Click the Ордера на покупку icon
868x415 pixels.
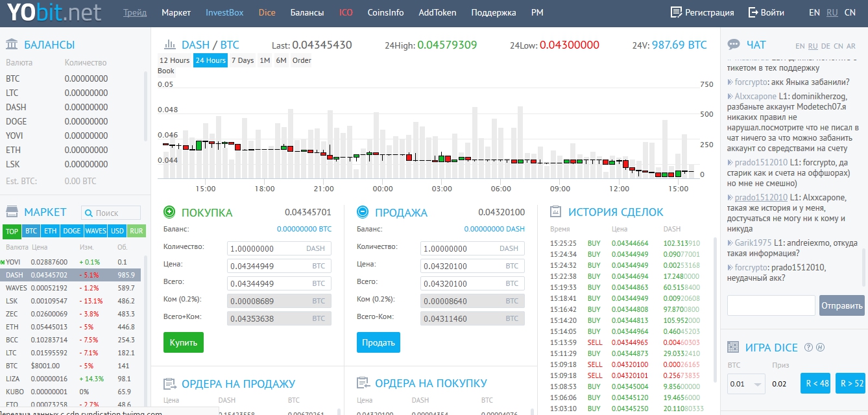[x=363, y=383]
